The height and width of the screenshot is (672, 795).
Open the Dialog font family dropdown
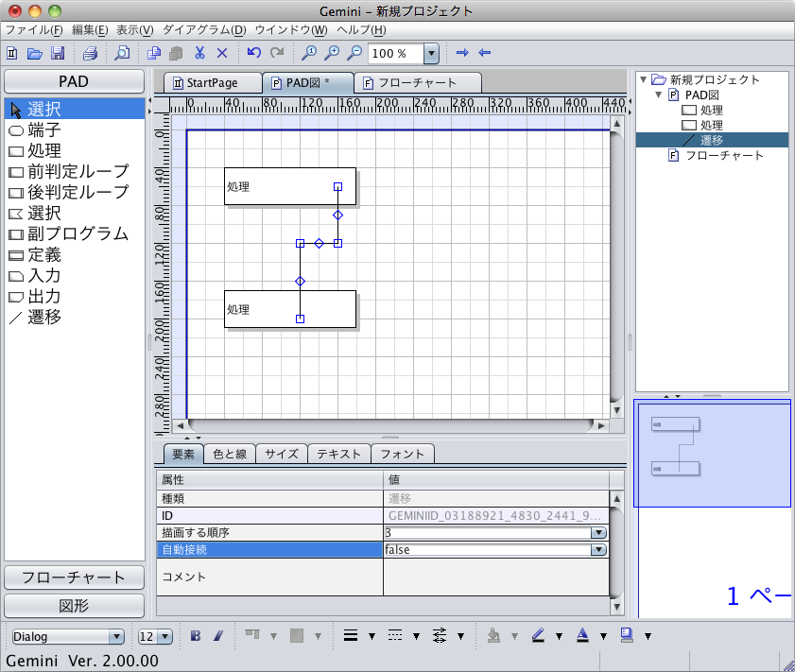tap(116, 636)
